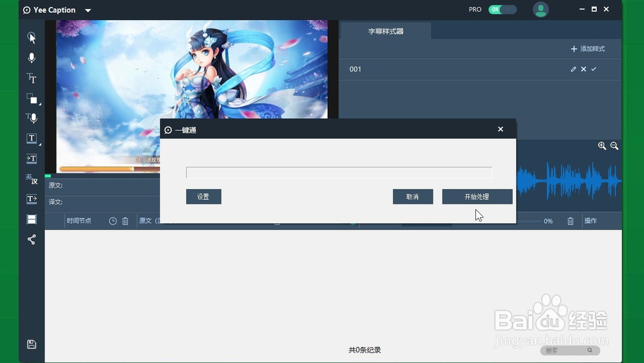Click the 开始处理 start processing button
Viewport: 644px width, 363px height.
pyautogui.click(x=477, y=197)
